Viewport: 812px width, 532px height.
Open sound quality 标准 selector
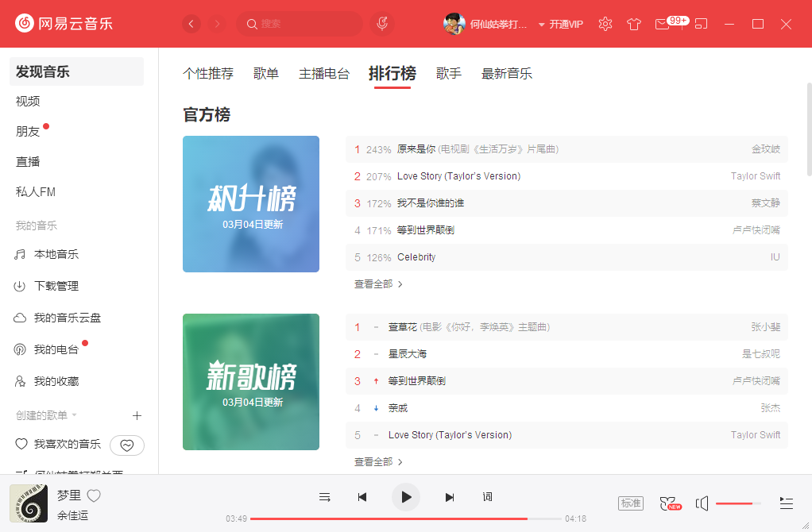coord(631,503)
